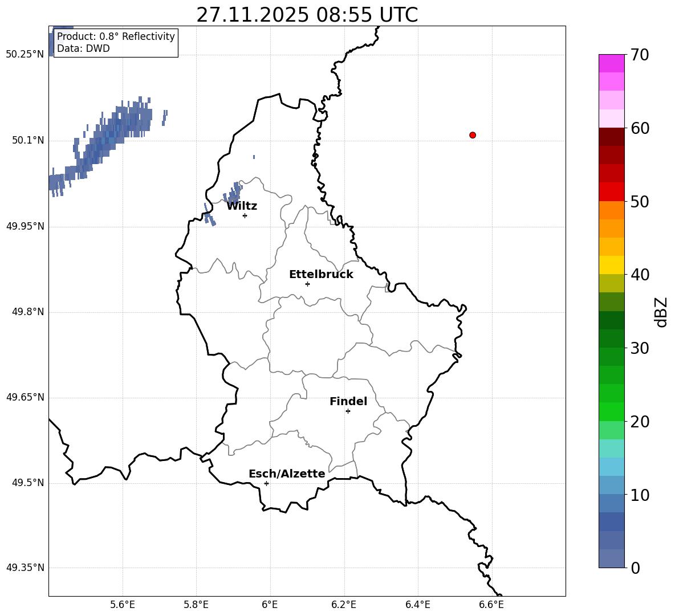This screenshot has width=675, height=616.
Task: Click the 6.4°E longitude label
Action: coord(417,605)
